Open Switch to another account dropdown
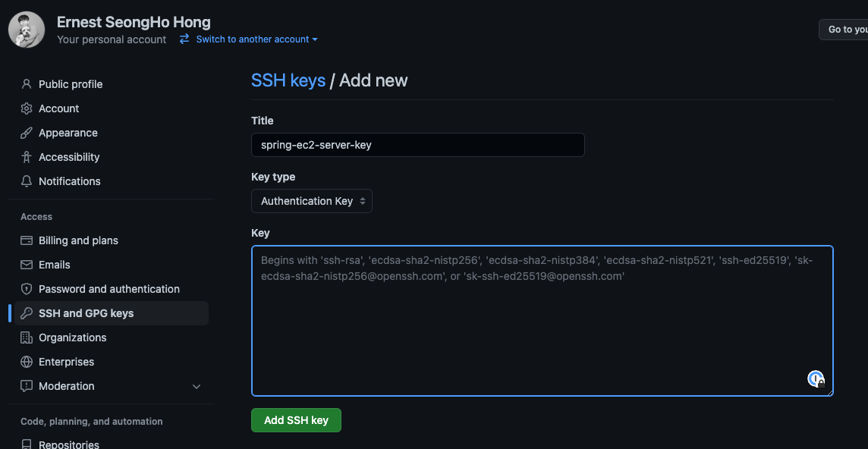The height and width of the screenshot is (449, 868). coord(249,39)
